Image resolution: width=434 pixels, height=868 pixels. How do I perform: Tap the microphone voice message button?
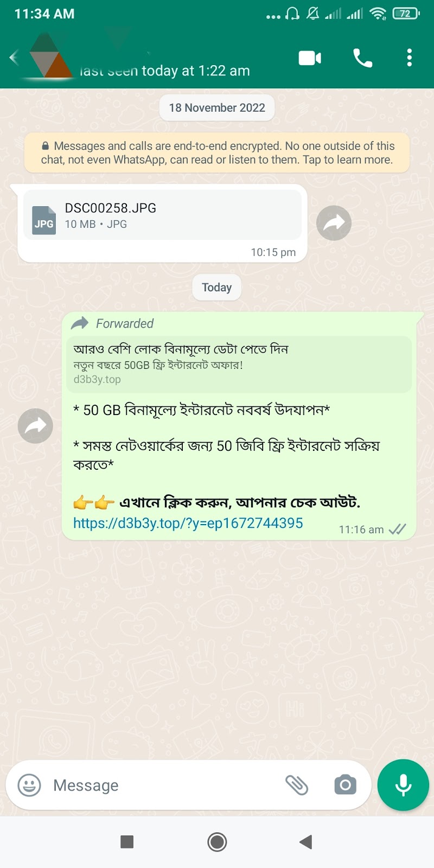(x=403, y=785)
